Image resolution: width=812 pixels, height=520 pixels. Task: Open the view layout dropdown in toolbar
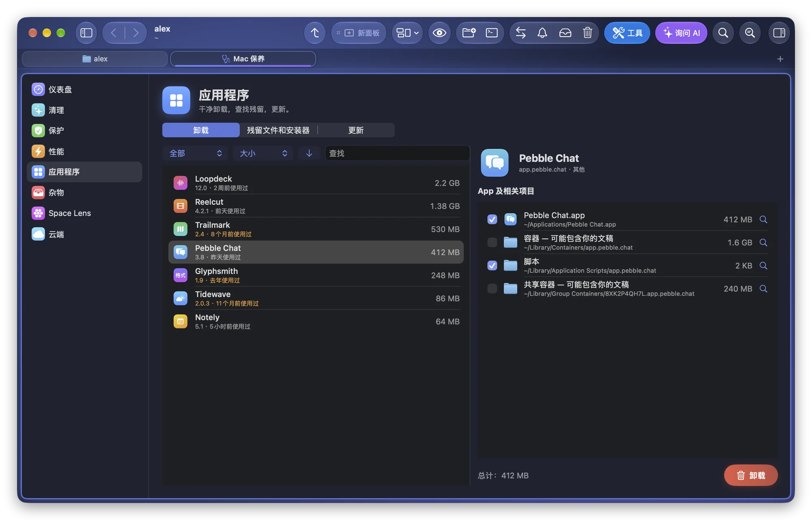point(407,33)
